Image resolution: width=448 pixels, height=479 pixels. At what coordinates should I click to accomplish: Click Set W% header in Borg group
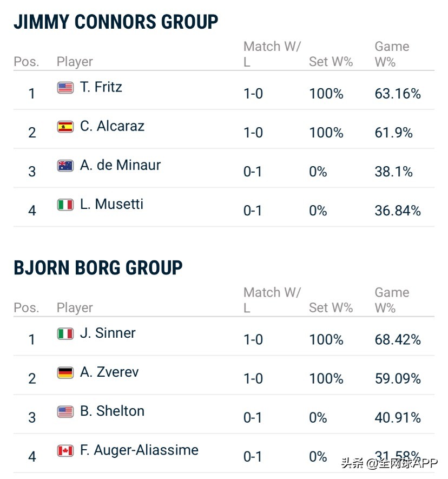(331, 307)
